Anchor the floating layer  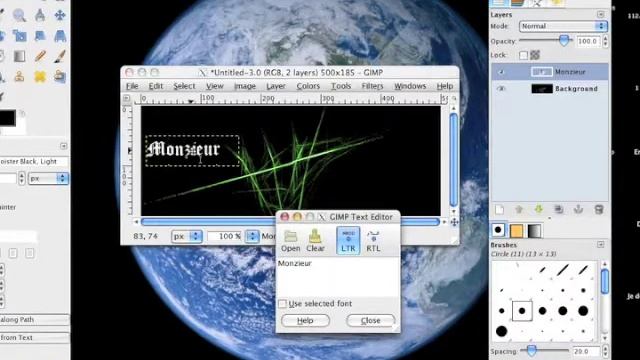(578, 210)
